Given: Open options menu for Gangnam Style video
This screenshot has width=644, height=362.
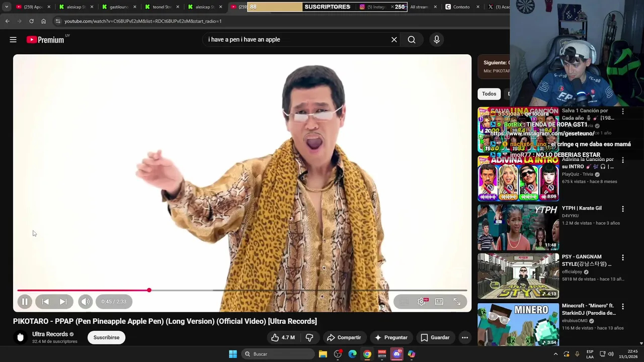Looking at the screenshot, I should click(x=623, y=257).
